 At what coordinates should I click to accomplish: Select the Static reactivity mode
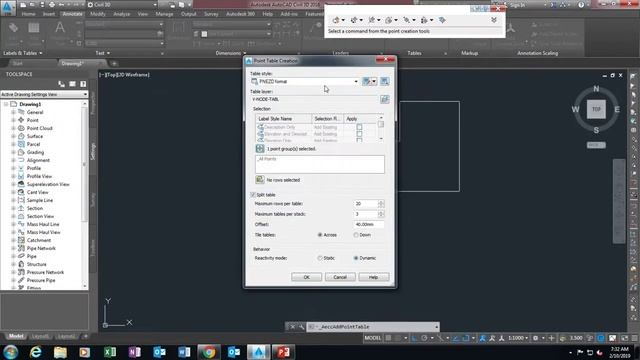pos(320,258)
